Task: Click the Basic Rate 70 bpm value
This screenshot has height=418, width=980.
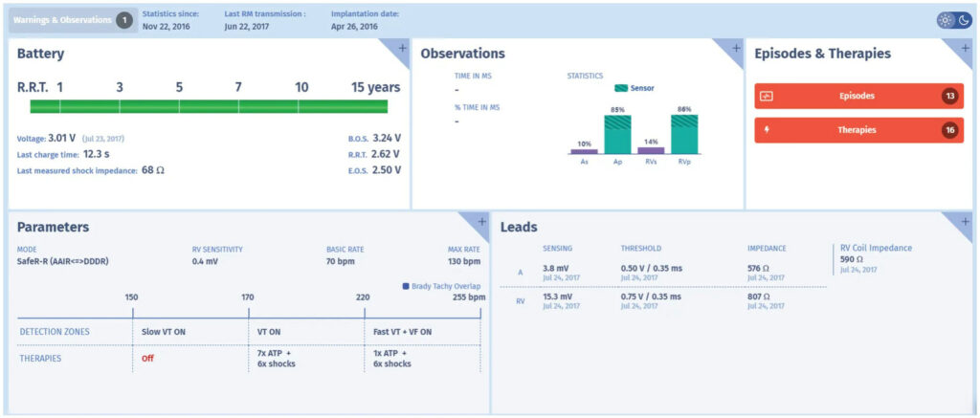Action: click(340, 260)
